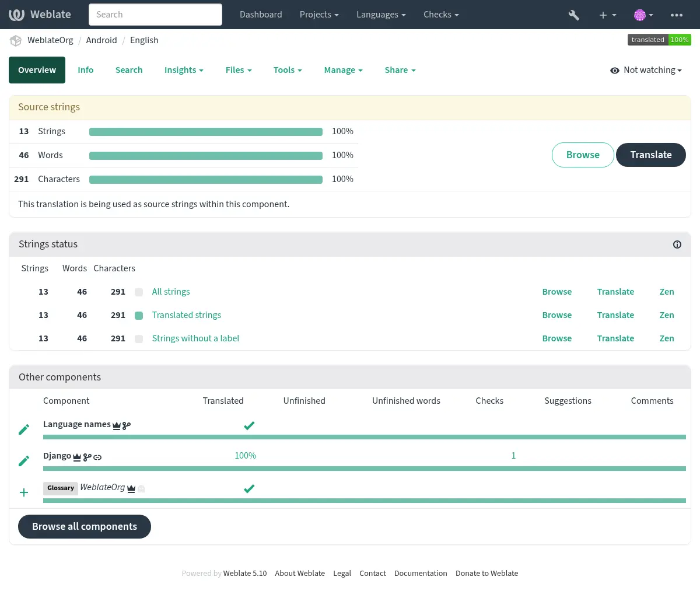Click English in the breadcrumb
This screenshot has height=608, width=700.
(144, 40)
